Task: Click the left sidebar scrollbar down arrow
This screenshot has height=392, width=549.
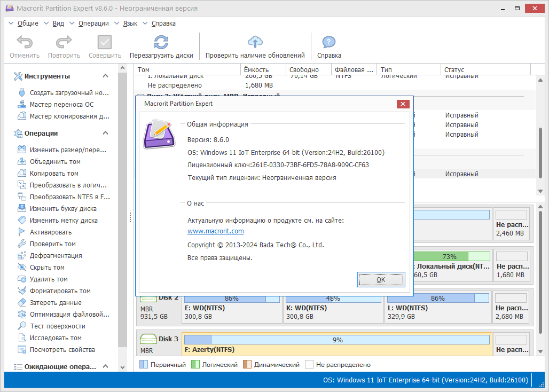Action: (x=122, y=367)
